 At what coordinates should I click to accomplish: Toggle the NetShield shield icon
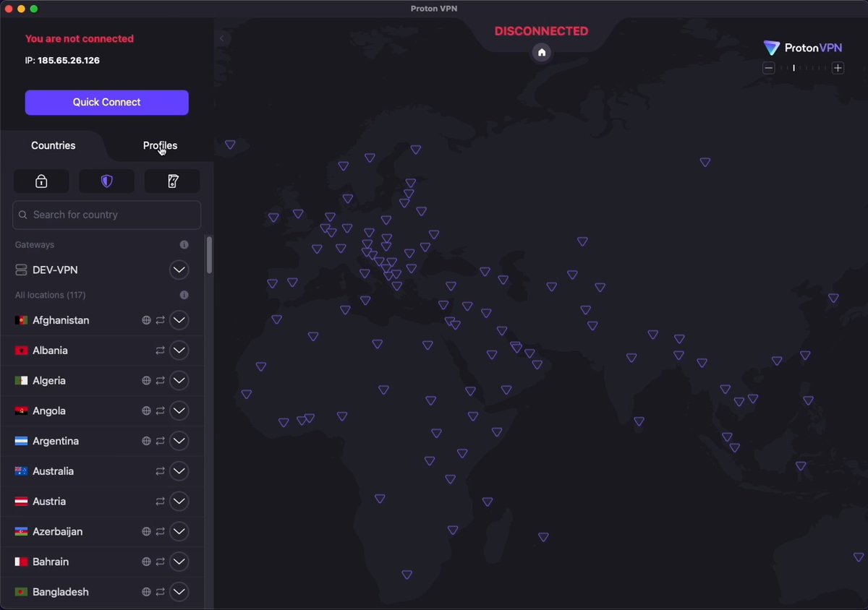[x=107, y=181]
